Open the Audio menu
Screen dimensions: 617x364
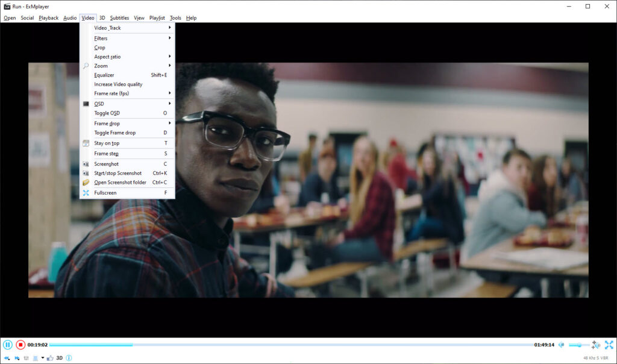(70, 17)
